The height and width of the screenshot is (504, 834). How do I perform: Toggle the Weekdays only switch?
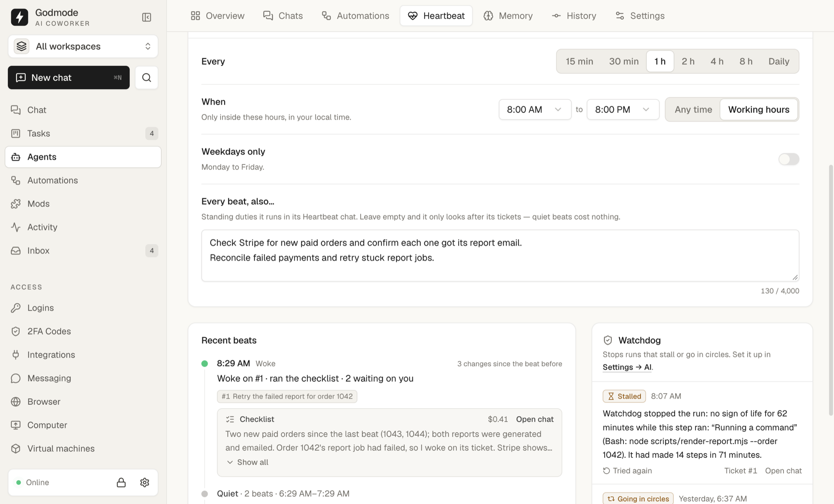789,159
